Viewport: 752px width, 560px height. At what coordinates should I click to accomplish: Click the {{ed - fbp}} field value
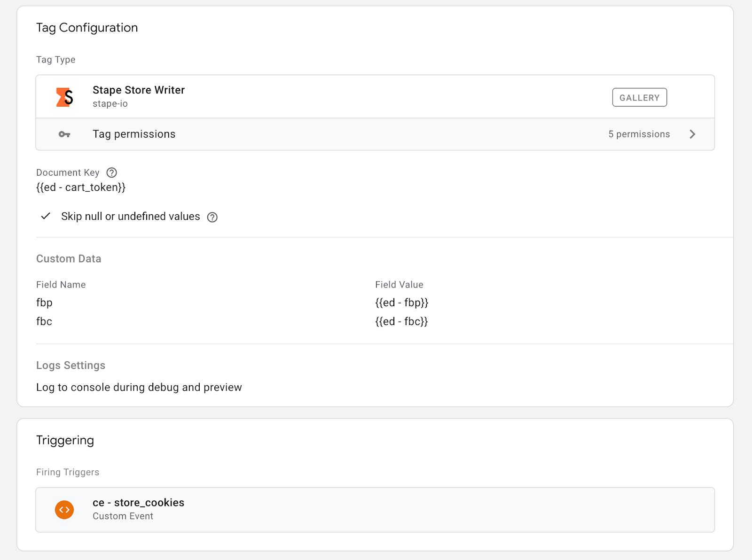click(x=402, y=303)
